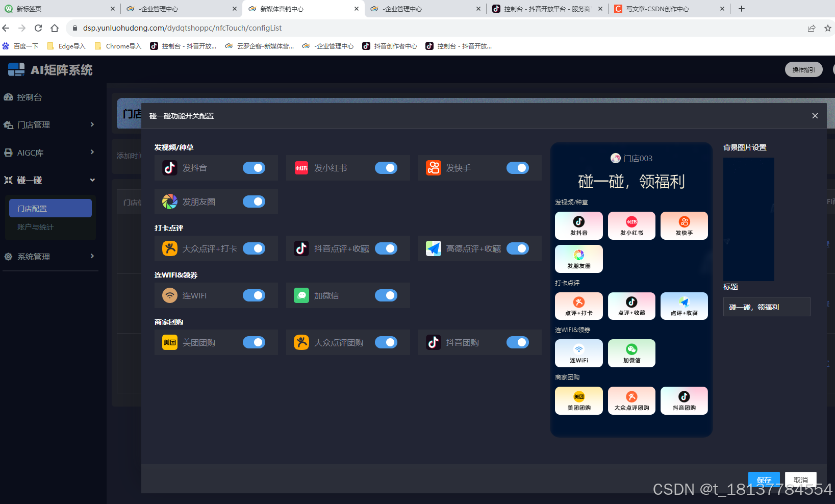Click the 门店003 title in phone preview

click(x=638, y=159)
